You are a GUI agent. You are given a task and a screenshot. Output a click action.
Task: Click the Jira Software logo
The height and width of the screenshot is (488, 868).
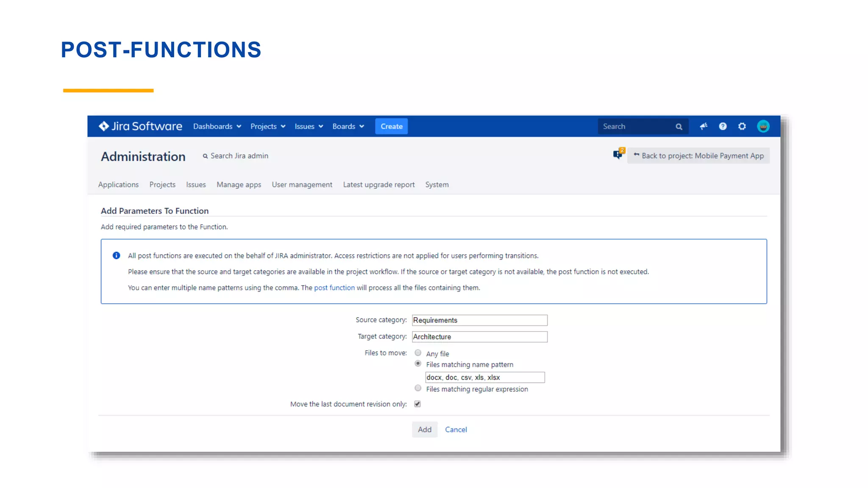coord(140,126)
